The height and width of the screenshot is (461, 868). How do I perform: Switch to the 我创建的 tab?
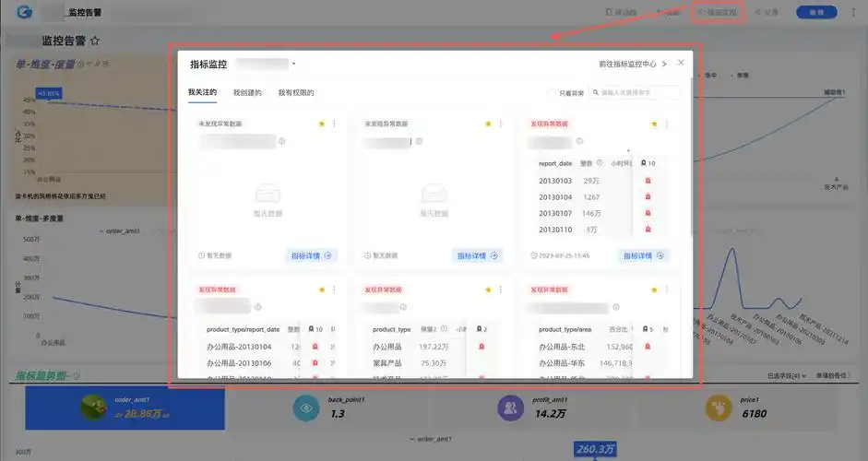click(247, 92)
